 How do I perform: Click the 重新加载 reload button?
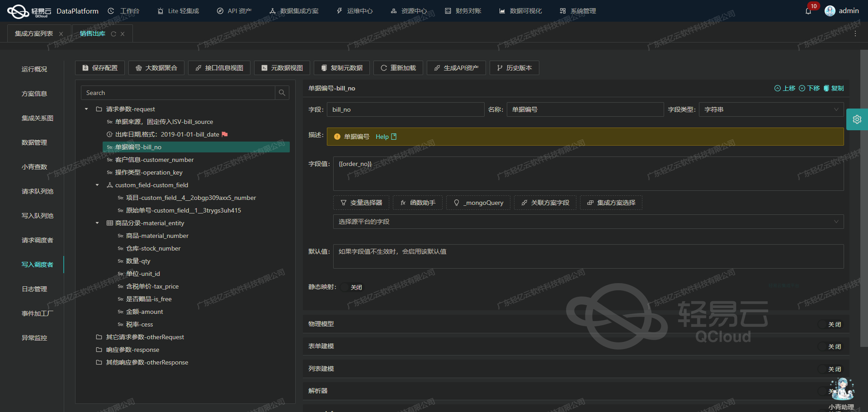(x=398, y=68)
